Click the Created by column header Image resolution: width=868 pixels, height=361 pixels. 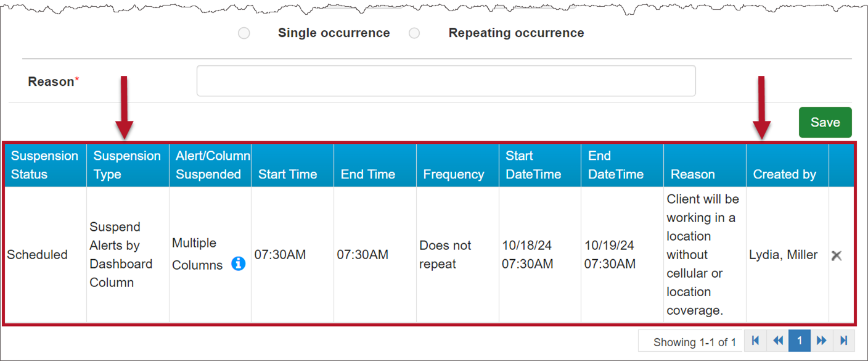coord(784,175)
